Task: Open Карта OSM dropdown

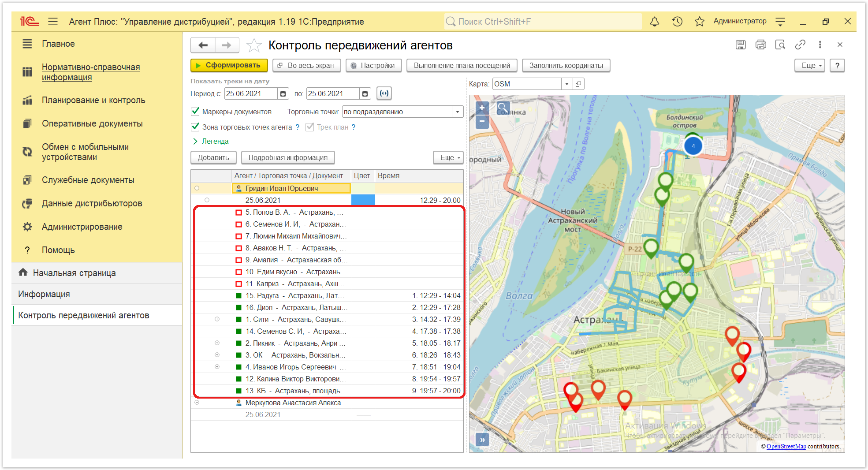Action: (x=567, y=84)
